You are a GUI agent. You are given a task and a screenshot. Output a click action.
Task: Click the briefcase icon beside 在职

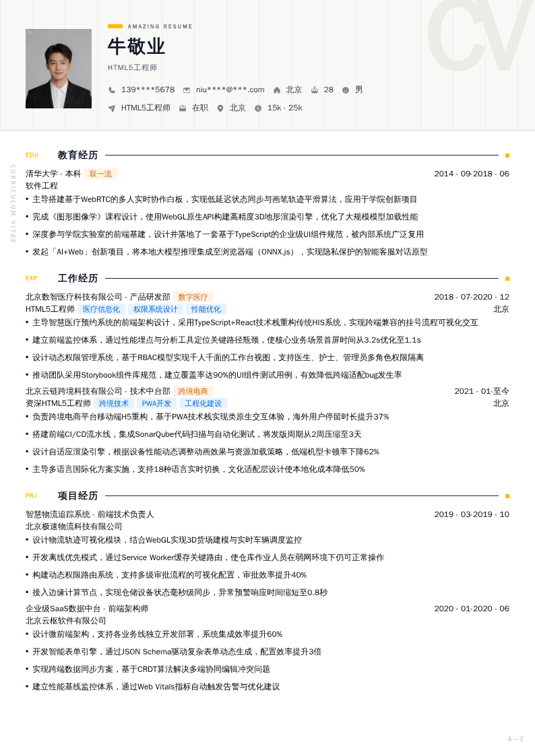183,108
